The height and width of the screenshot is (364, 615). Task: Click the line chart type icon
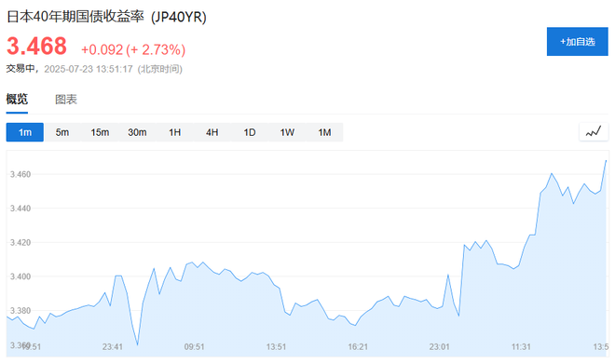click(x=594, y=132)
